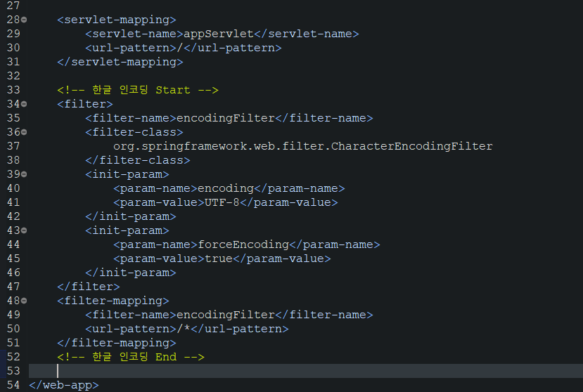Click the url-pattern line with single slash
This screenshot has width=583, height=392.
184,48
